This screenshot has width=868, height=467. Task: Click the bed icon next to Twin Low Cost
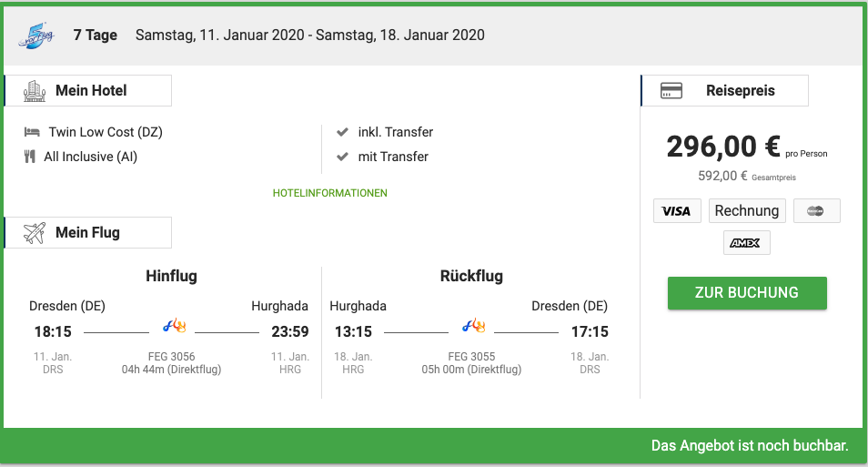point(32,132)
